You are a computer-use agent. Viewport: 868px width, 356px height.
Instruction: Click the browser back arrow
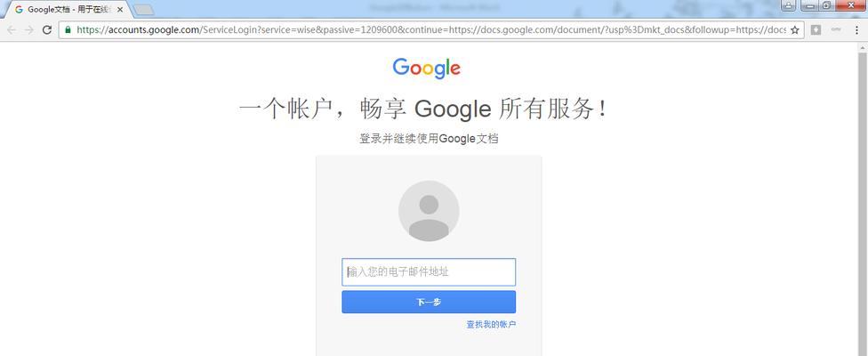12,30
